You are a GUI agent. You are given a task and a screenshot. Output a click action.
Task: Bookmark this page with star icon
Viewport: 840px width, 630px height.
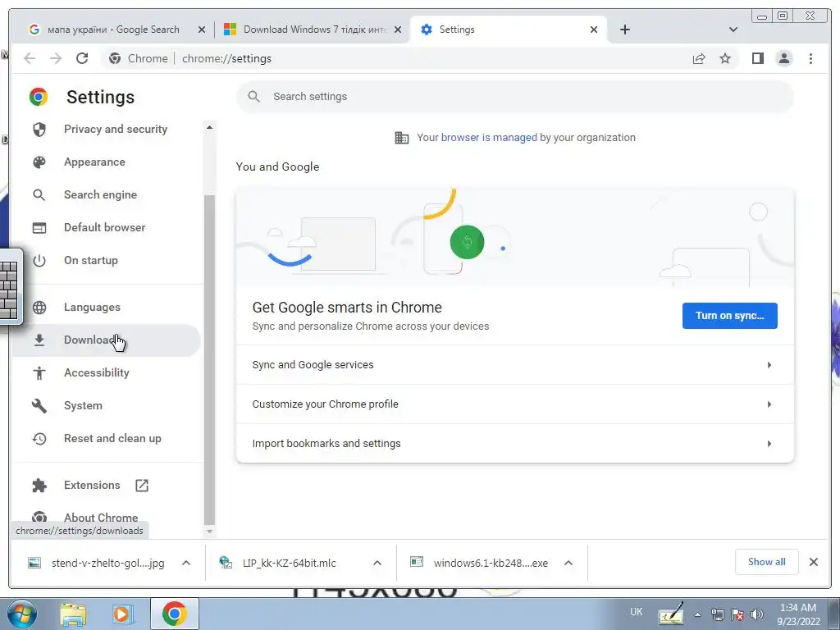pyautogui.click(x=725, y=58)
